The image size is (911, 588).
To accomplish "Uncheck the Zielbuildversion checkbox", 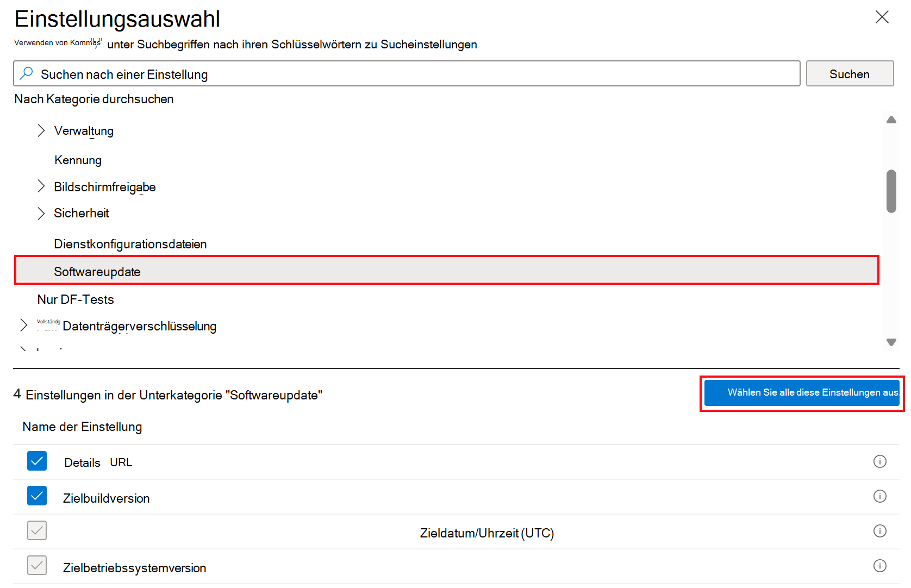I will tap(37, 496).
